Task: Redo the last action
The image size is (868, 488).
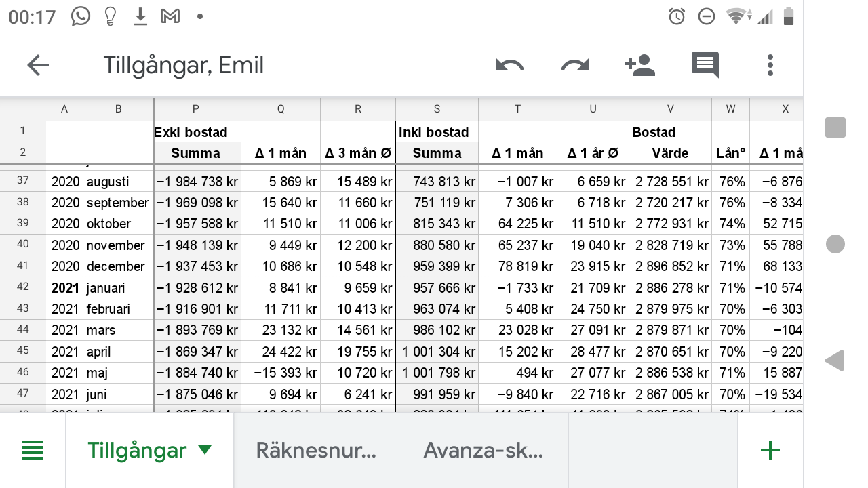Action: pyautogui.click(x=575, y=65)
